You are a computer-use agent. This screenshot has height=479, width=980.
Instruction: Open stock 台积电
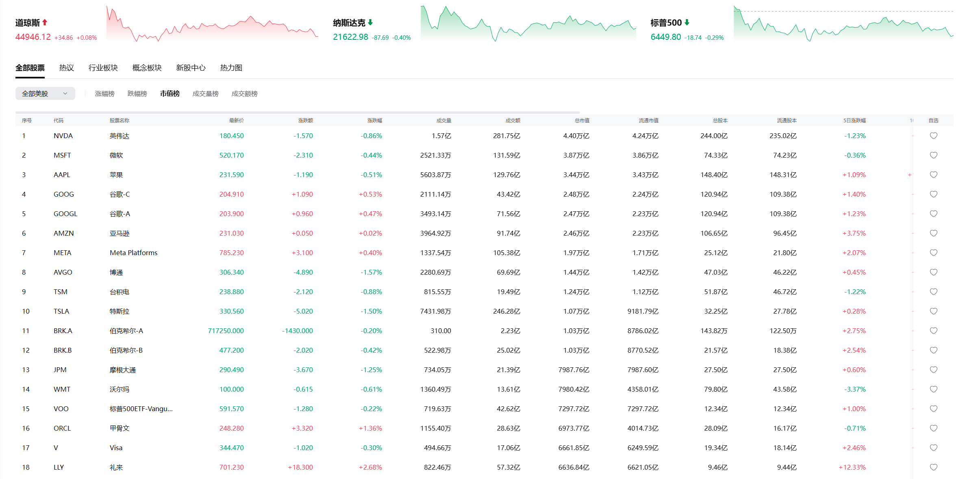point(120,292)
